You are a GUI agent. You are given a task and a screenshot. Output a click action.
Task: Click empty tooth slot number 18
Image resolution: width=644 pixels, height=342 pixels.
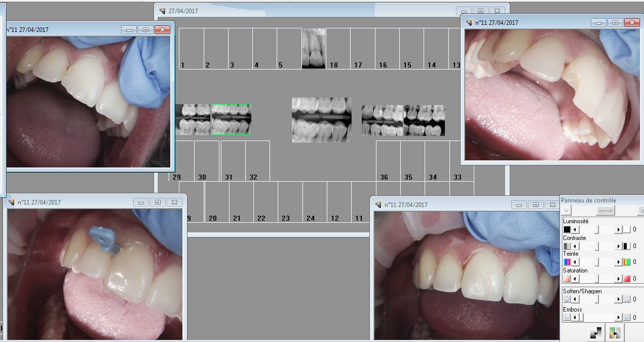(338, 48)
